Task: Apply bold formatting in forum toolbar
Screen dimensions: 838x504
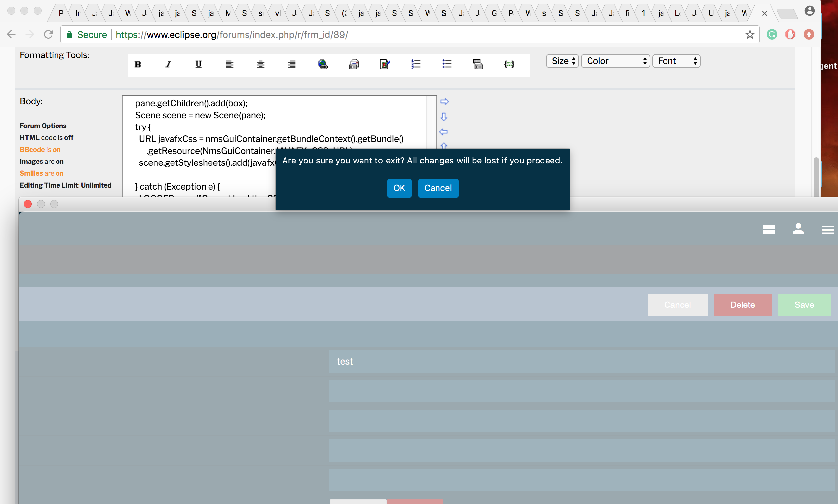Action: pos(137,64)
